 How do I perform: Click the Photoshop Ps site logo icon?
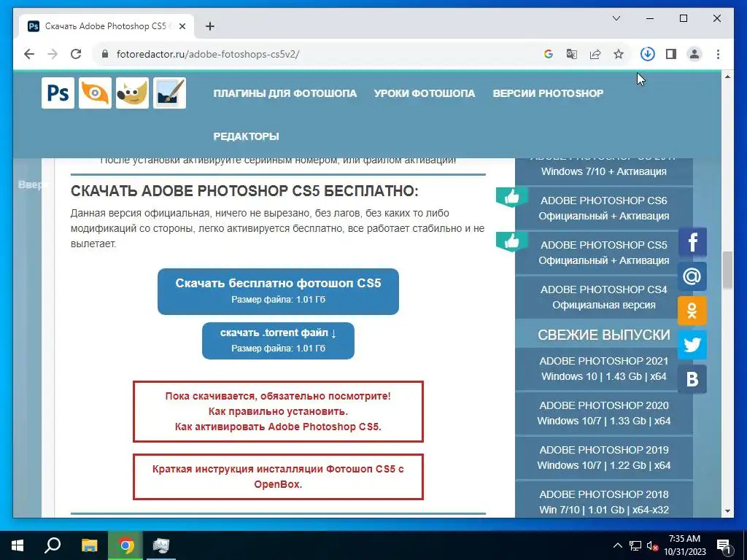click(x=58, y=93)
